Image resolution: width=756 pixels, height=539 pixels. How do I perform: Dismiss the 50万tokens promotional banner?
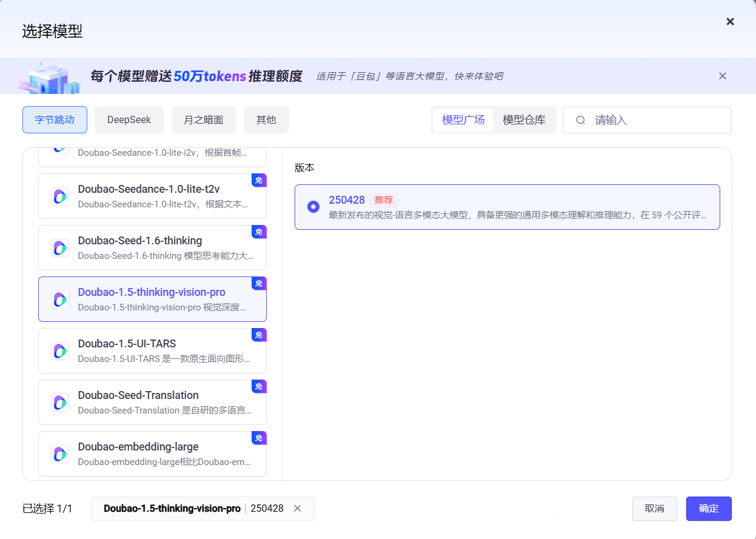722,76
